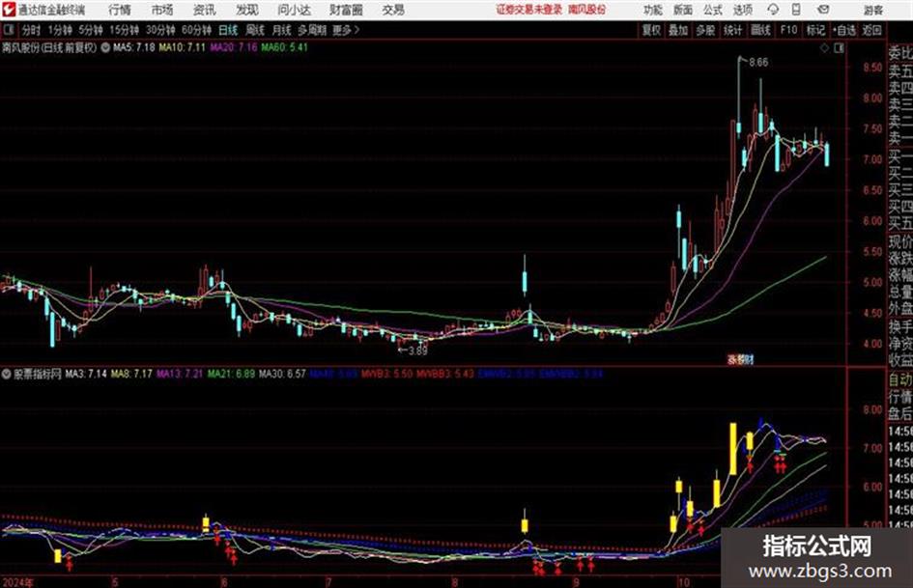Expand the 更多 period options
The image size is (913, 588).
(346, 30)
